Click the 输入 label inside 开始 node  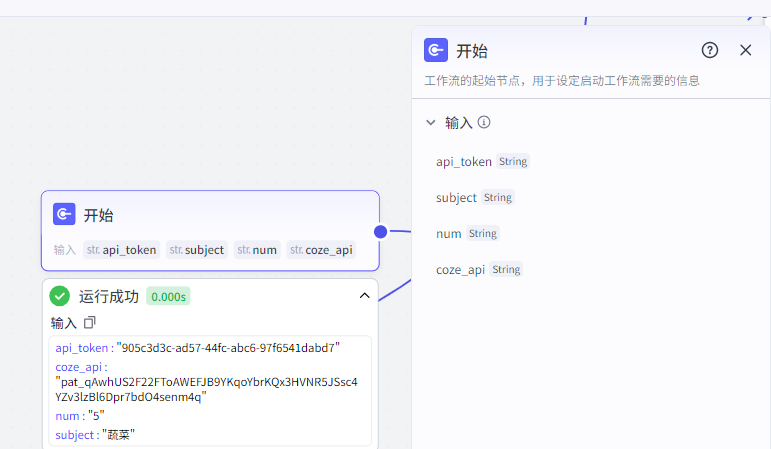tap(64, 250)
